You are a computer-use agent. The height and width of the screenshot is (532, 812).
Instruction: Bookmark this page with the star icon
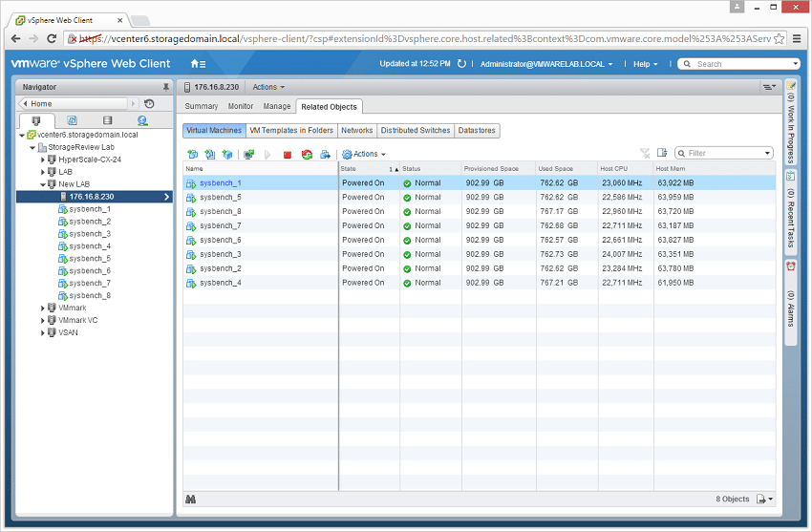[x=779, y=39]
